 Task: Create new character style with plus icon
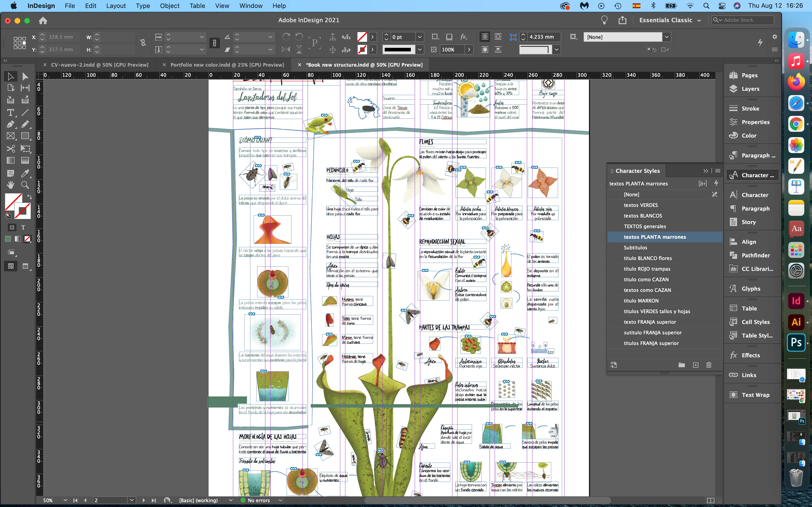tap(696, 365)
